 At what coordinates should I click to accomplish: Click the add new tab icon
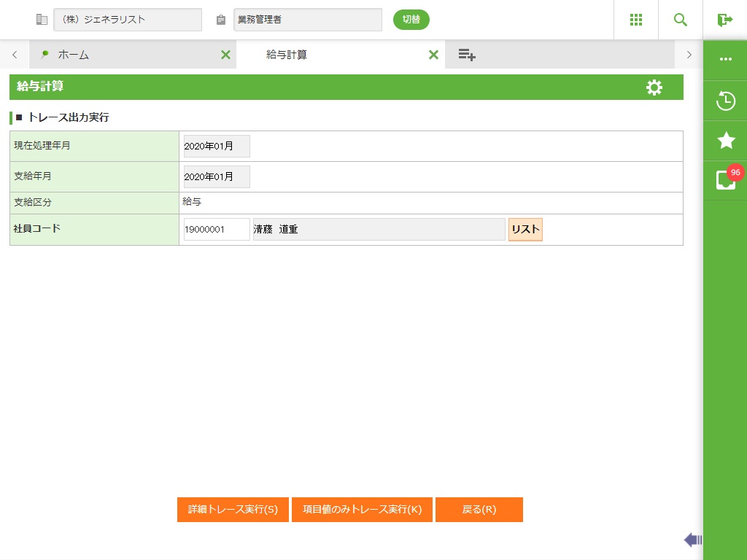click(467, 55)
